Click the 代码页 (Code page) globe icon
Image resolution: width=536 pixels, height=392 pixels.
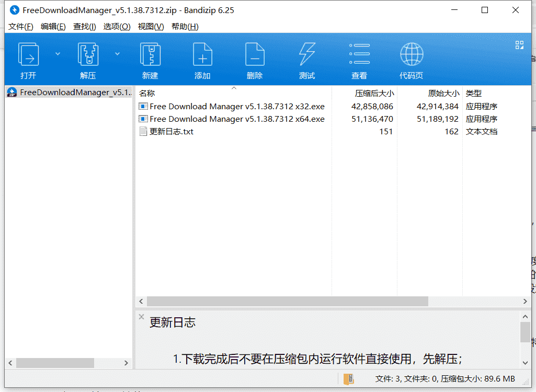[412, 54]
